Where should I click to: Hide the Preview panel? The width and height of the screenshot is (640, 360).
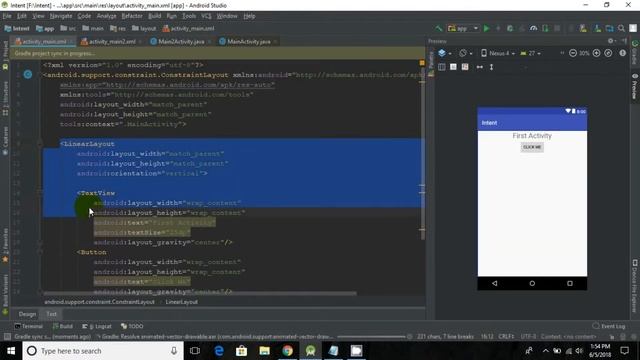click(x=624, y=41)
